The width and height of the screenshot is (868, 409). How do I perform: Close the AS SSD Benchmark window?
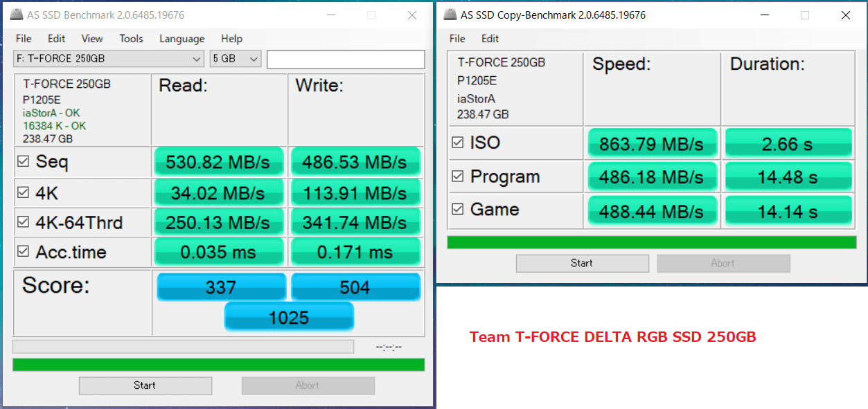pos(411,15)
